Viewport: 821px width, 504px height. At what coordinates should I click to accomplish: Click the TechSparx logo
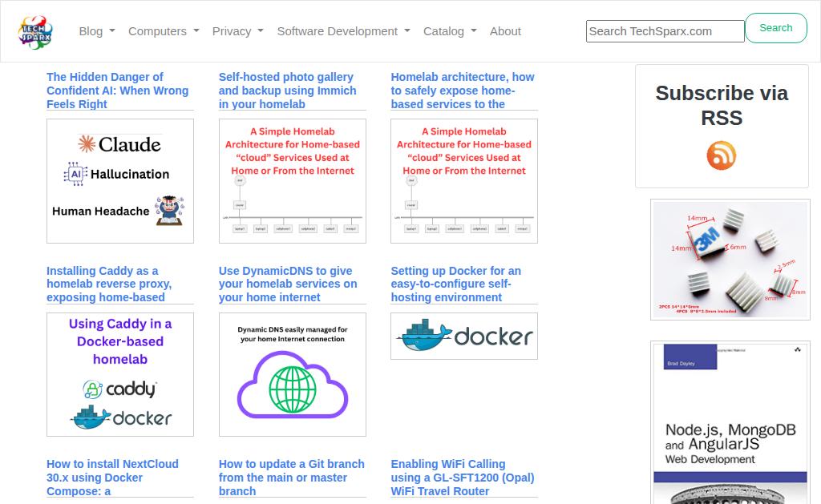pyautogui.click(x=35, y=31)
